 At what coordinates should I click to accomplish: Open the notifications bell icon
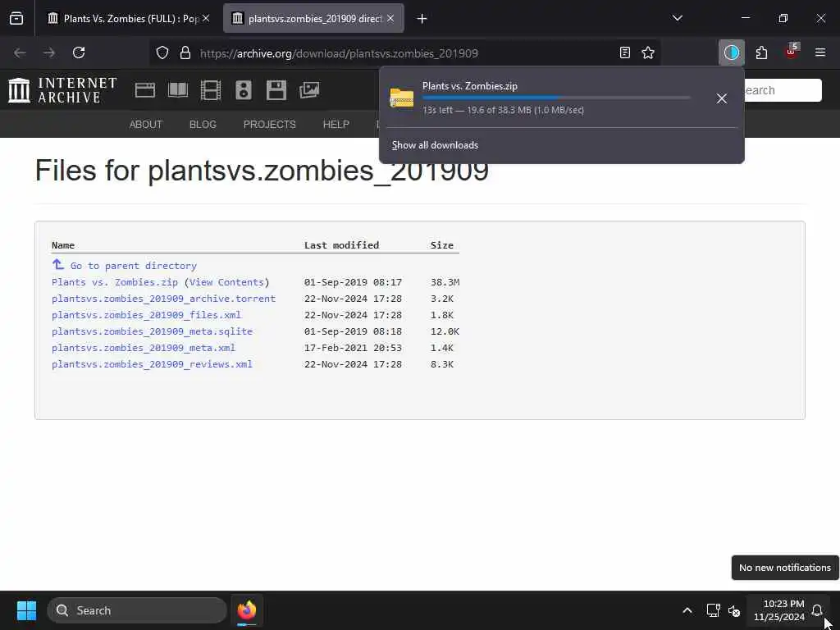(817, 610)
